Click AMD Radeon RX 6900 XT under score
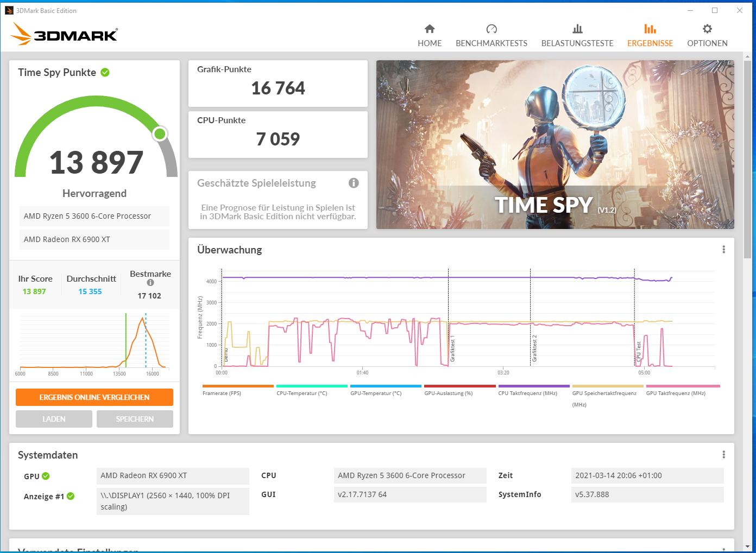This screenshot has width=756, height=553. pos(94,239)
